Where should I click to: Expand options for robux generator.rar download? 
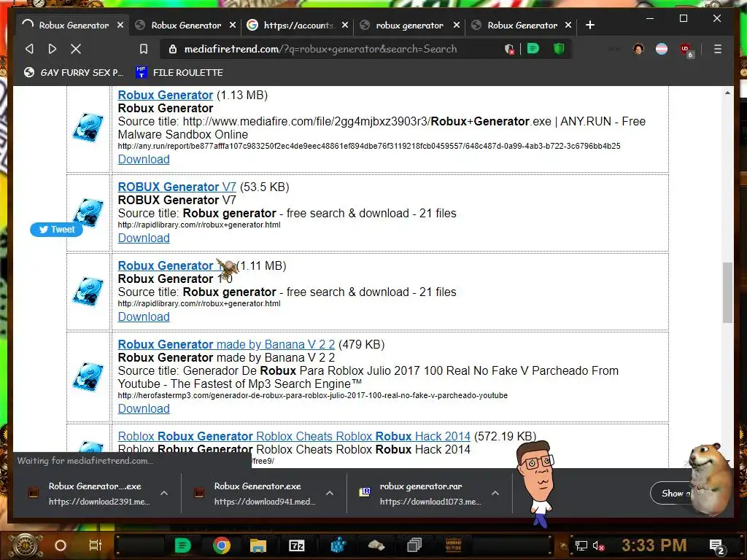[495, 494]
